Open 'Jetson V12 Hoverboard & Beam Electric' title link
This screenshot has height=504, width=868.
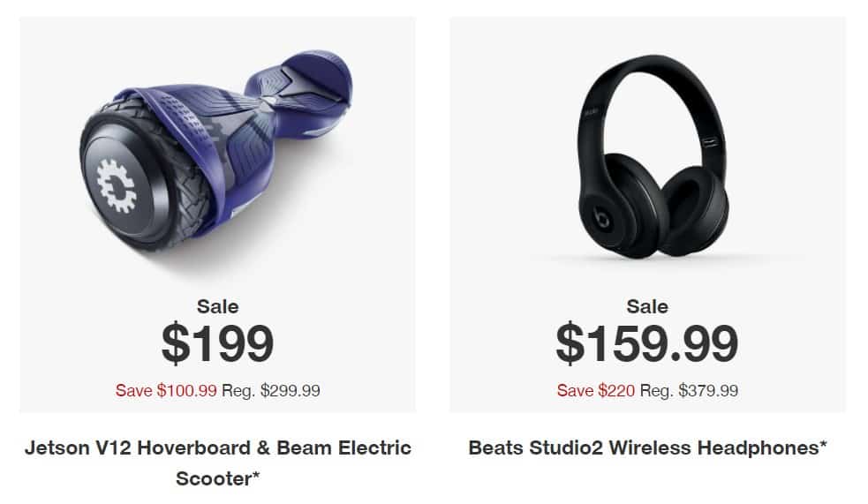(217, 448)
